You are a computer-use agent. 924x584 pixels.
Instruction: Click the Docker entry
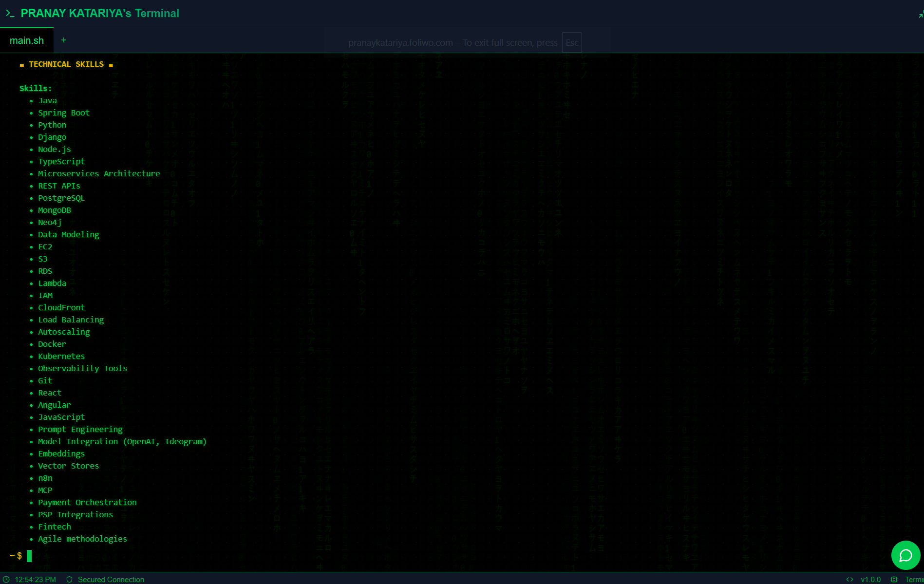[52, 344]
